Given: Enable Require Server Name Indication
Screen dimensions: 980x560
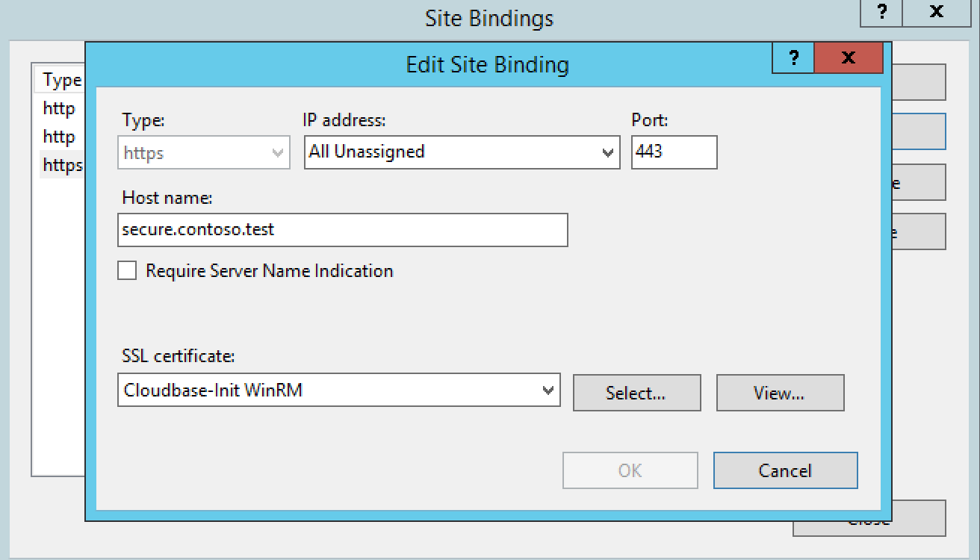Looking at the screenshot, I should 127,270.
